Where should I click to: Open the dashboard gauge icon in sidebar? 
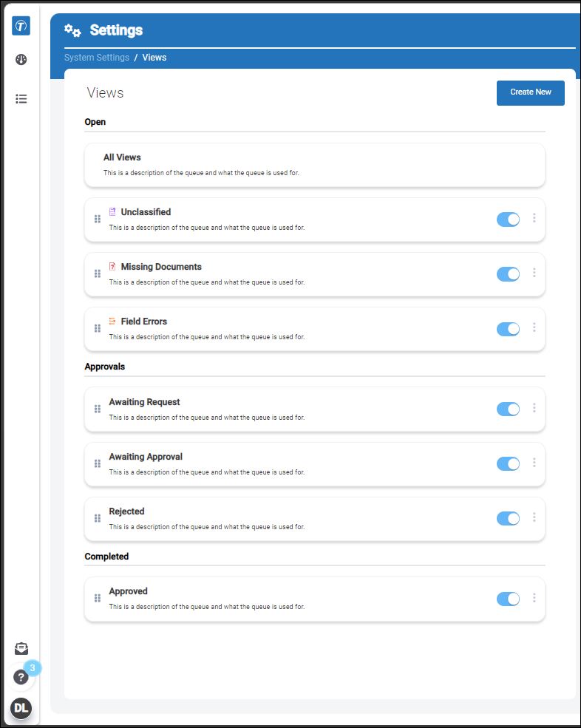[x=21, y=59]
